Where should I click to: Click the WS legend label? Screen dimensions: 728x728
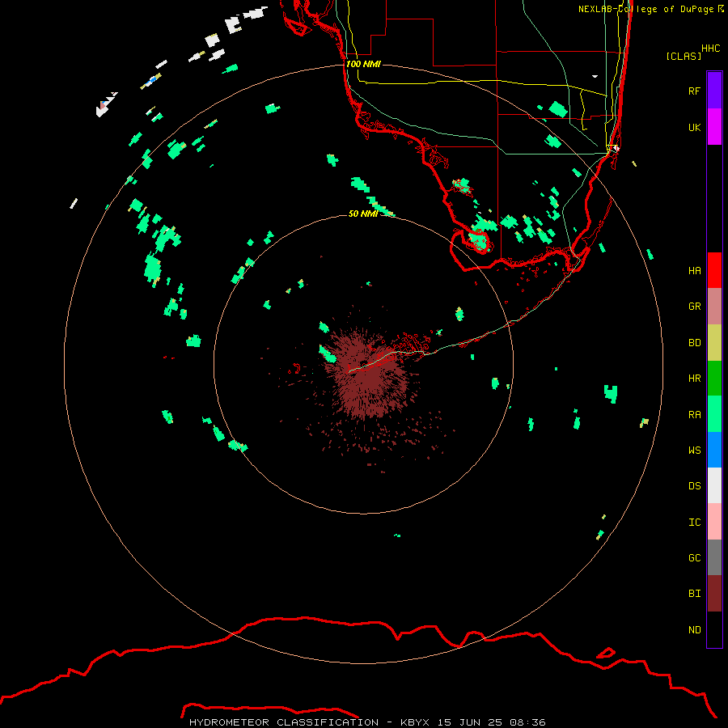(x=694, y=451)
